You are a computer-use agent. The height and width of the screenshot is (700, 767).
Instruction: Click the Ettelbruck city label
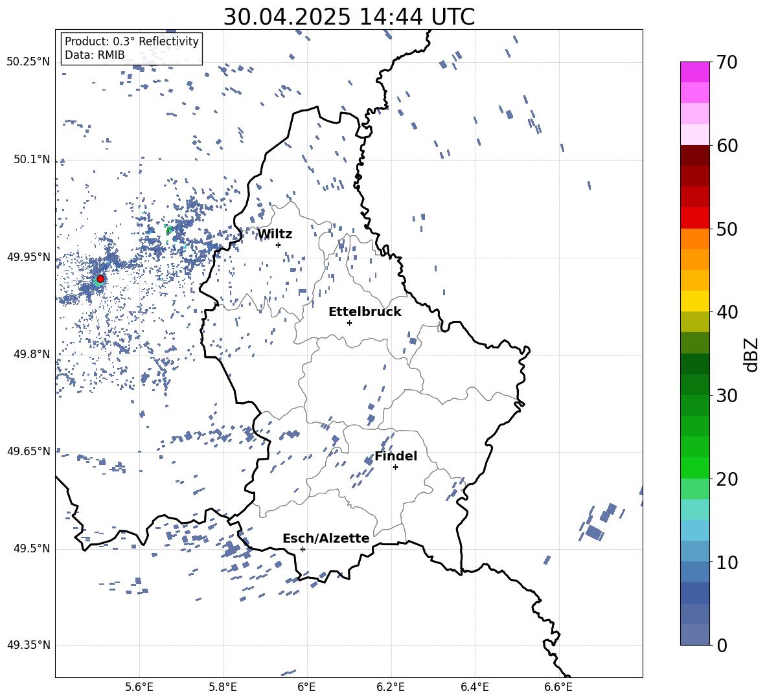tap(365, 312)
